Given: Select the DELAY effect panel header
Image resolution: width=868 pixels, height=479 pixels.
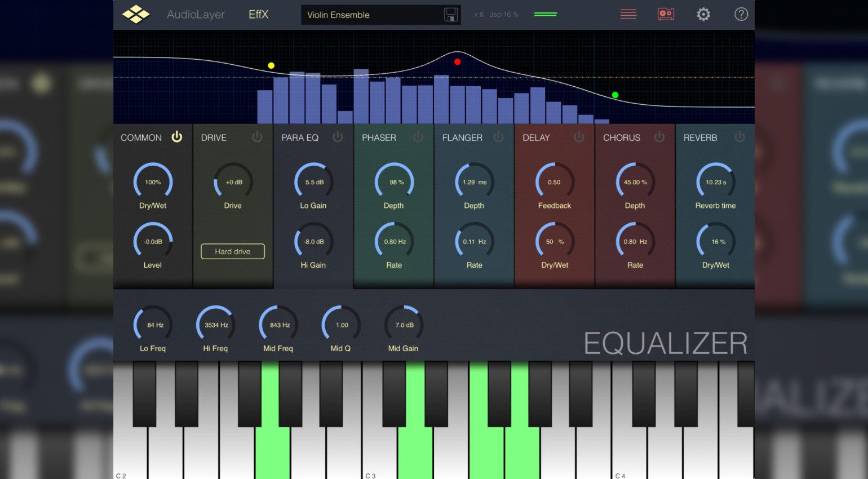Looking at the screenshot, I should tap(536, 138).
